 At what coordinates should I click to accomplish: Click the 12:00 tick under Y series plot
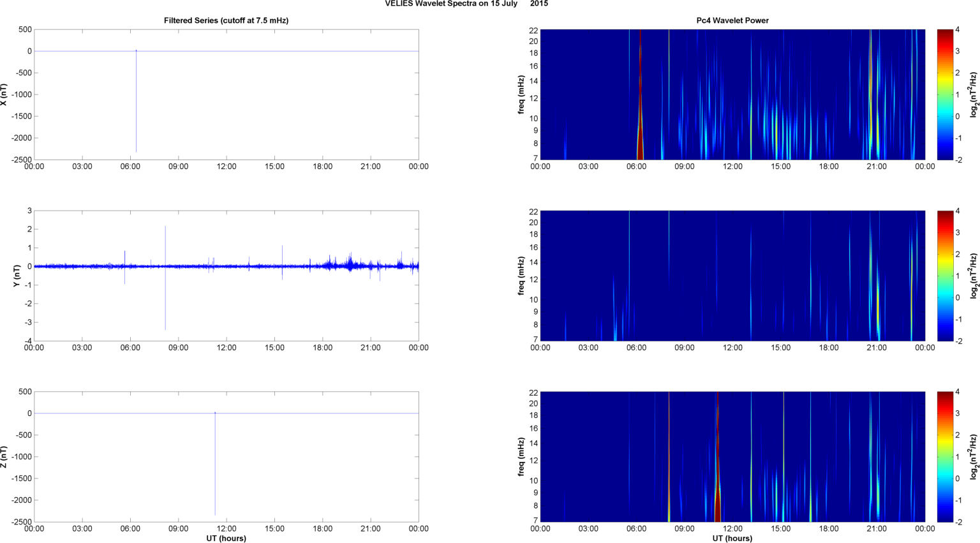[226, 348]
